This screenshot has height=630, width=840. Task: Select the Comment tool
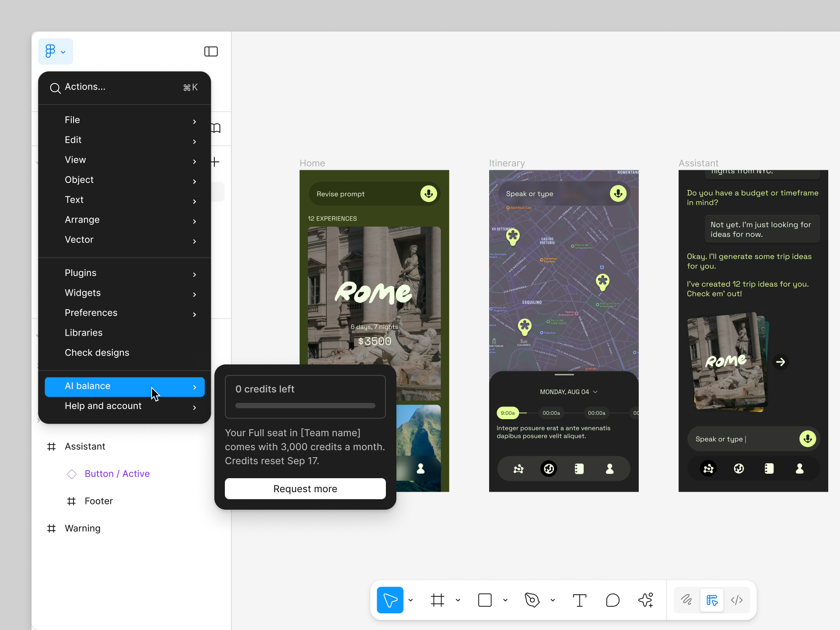(x=612, y=600)
